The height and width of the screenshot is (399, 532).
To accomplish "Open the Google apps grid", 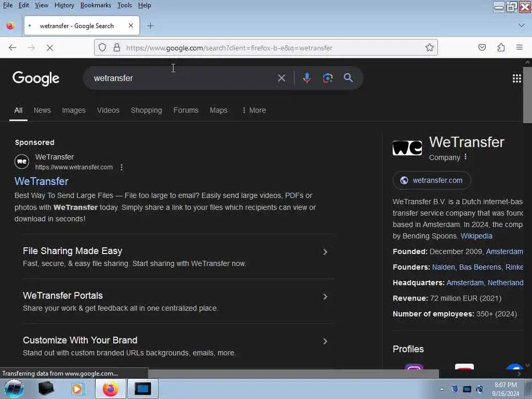I will [x=517, y=78].
